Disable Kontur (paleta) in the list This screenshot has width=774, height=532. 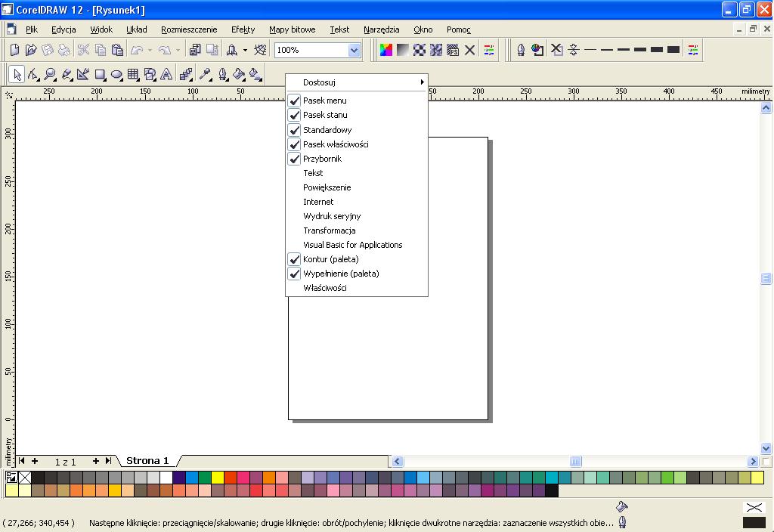click(x=330, y=259)
